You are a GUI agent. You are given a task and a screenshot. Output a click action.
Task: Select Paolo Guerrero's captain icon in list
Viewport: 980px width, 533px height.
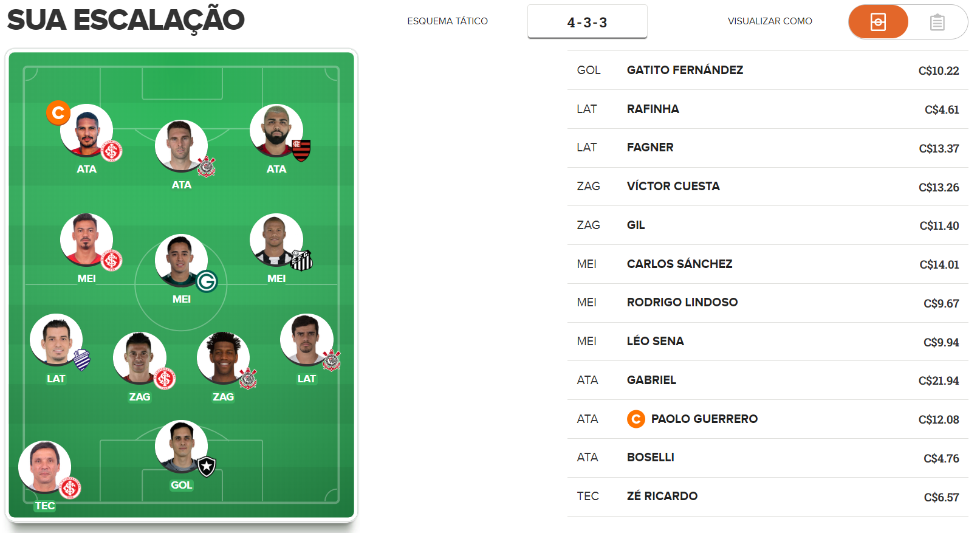click(x=636, y=419)
